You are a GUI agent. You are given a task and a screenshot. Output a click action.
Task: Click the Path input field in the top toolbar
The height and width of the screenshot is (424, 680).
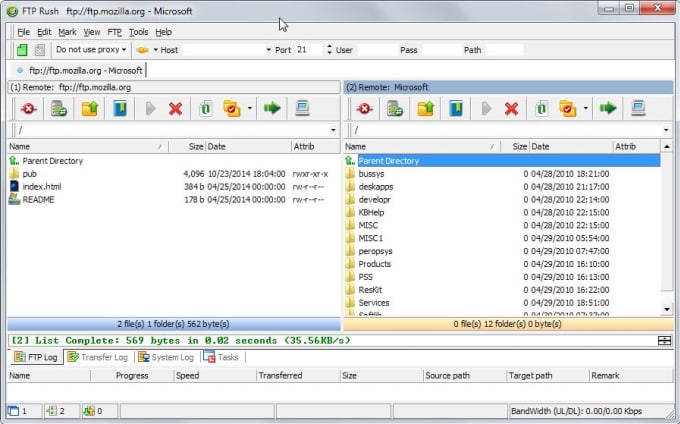click(504, 50)
